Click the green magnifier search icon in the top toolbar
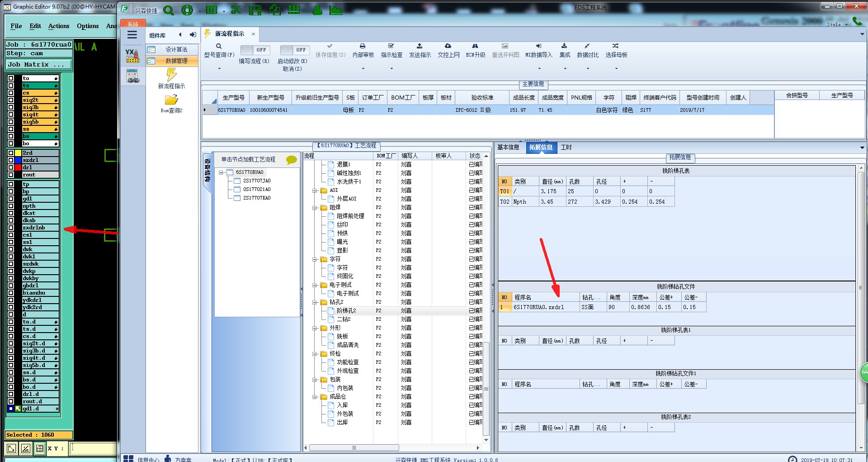 pyautogui.click(x=169, y=10)
